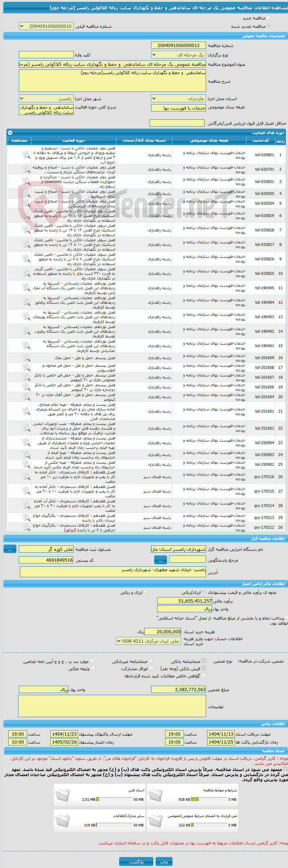Collapse حوزه های فعالیت section

point(10,133)
